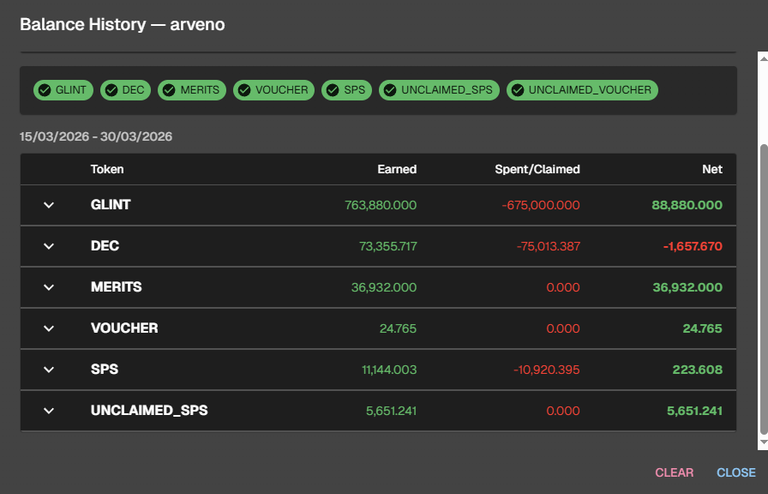Click UNCLAIMED_SPS earned value 5,651.241

(391, 411)
